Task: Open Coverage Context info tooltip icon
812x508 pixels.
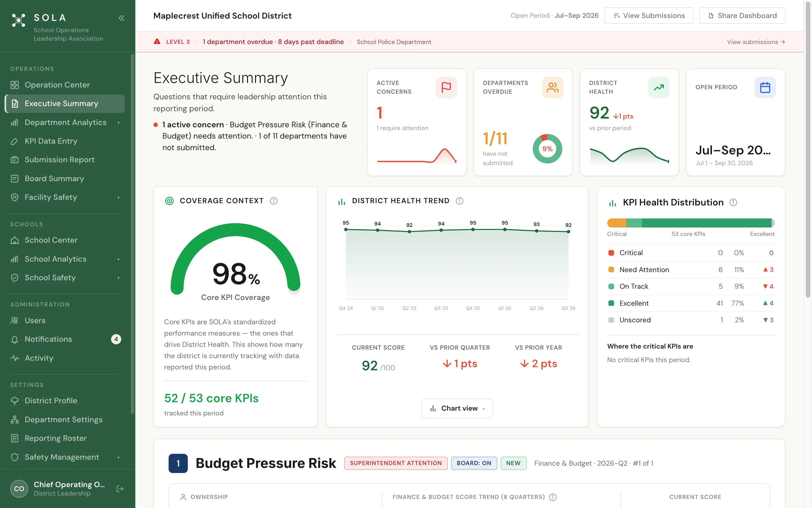Action: point(274,201)
